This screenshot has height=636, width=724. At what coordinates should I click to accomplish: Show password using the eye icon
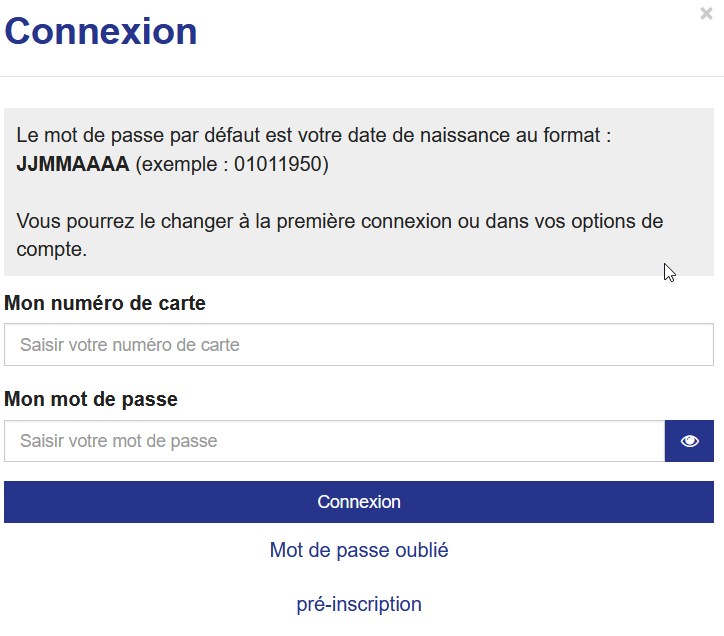coord(689,441)
